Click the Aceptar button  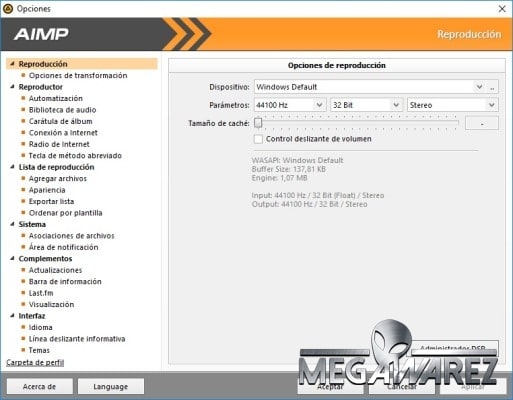coord(330,387)
